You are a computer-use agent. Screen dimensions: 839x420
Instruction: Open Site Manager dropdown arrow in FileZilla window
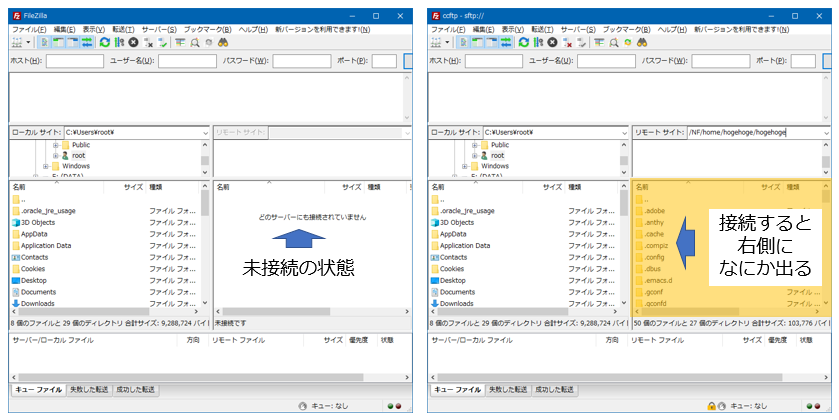pos(28,42)
